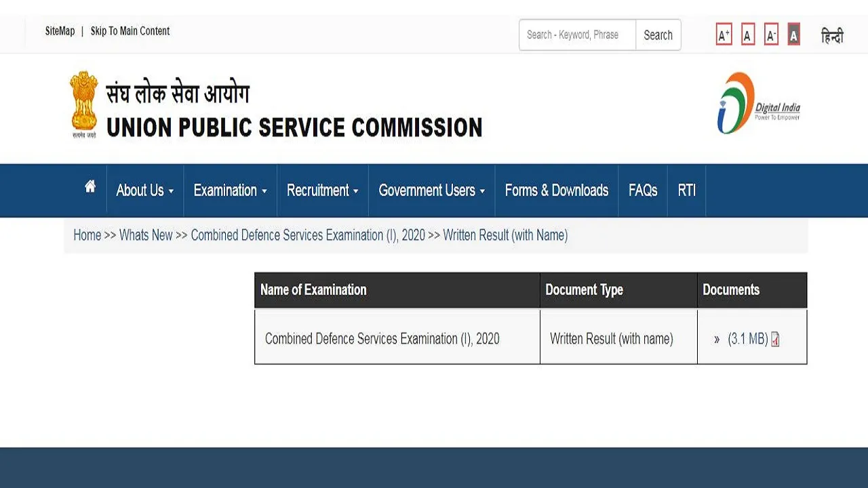This screenshot has height=488, width=868.
Task: Download the (3.1 MB) document link
Action: pyautogui.click(x=748, y=339)
